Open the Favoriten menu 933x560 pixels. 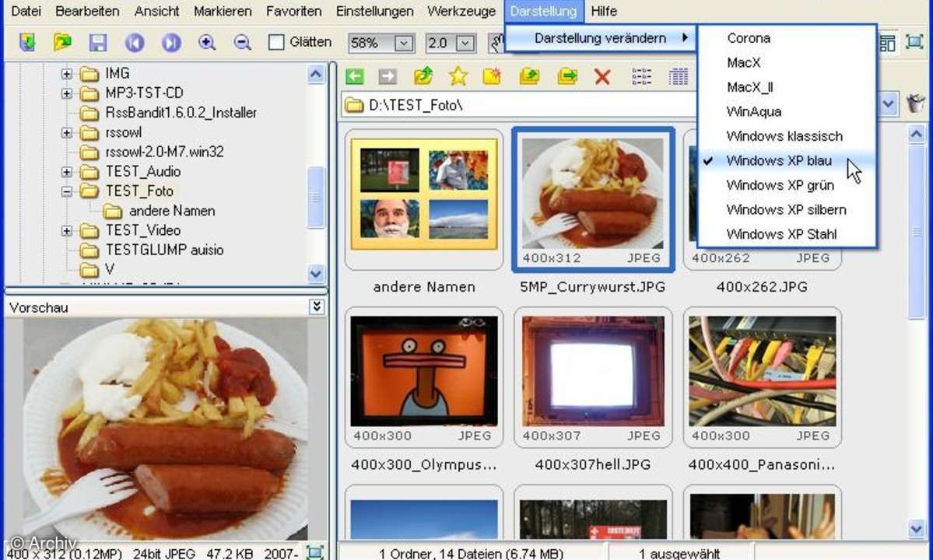(x=293, y=11)
